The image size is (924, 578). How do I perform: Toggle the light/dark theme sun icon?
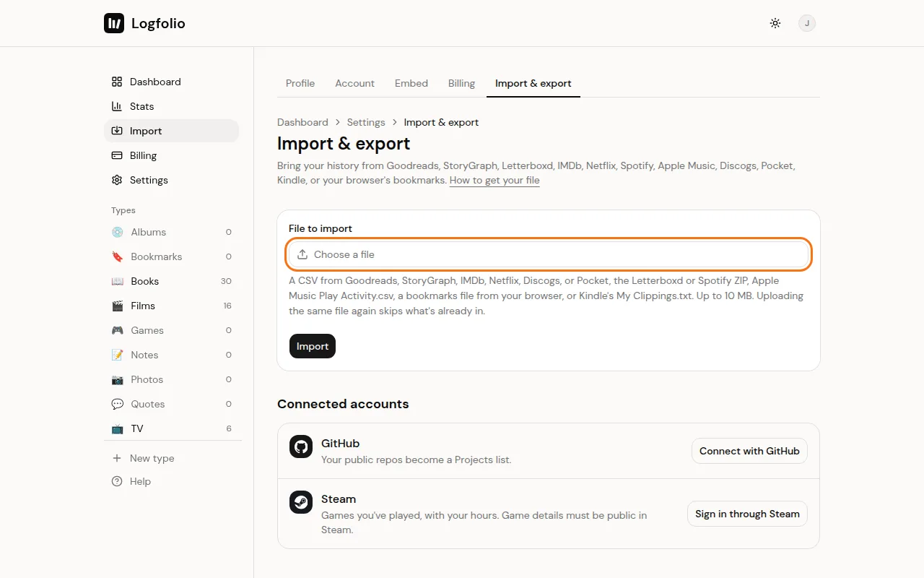pos(775,23)
